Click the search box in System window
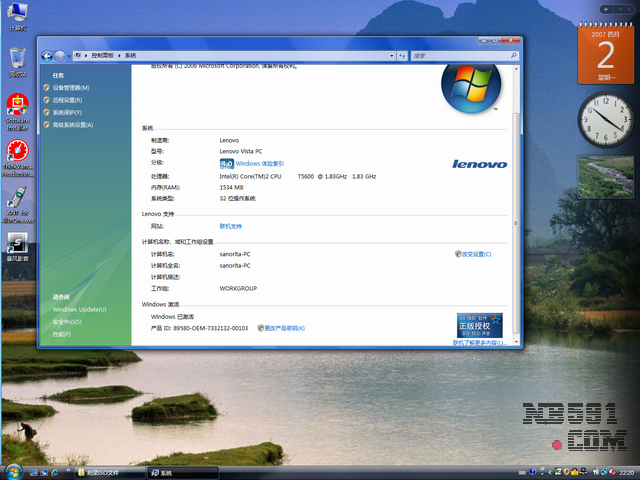 460,55
